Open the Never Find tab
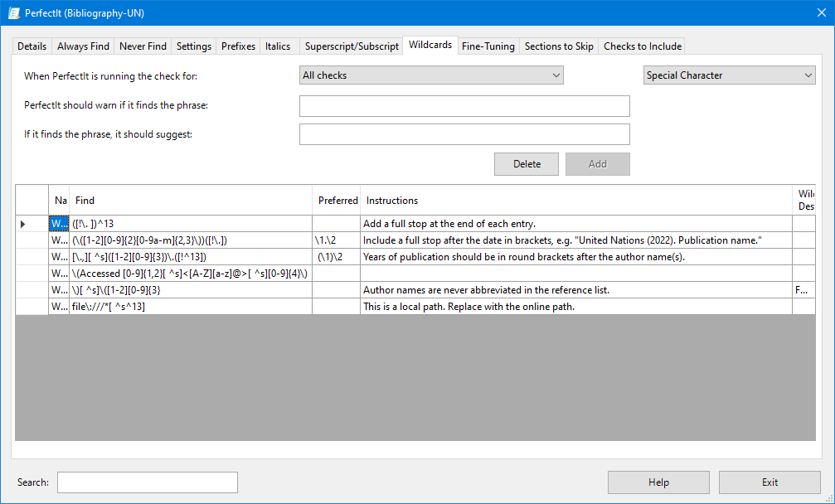Viewport: 835px width, 504px height. 143,46
